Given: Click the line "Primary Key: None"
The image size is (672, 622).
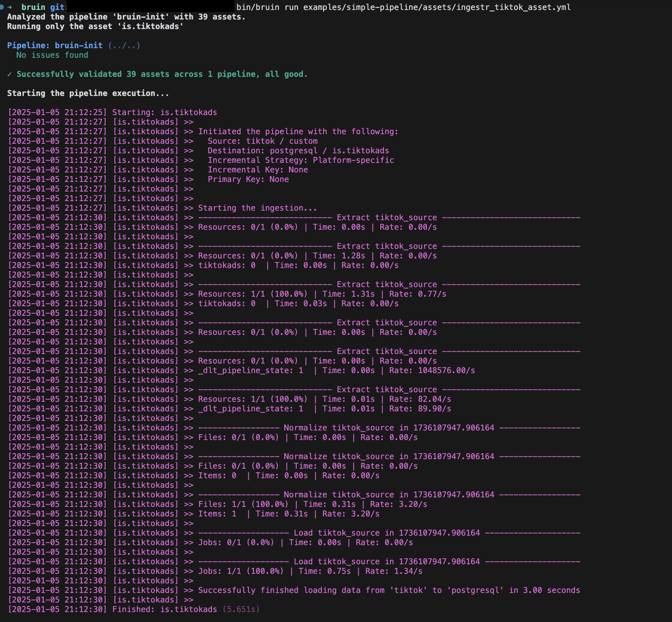Looking at the screenshot, I should 248,179.
